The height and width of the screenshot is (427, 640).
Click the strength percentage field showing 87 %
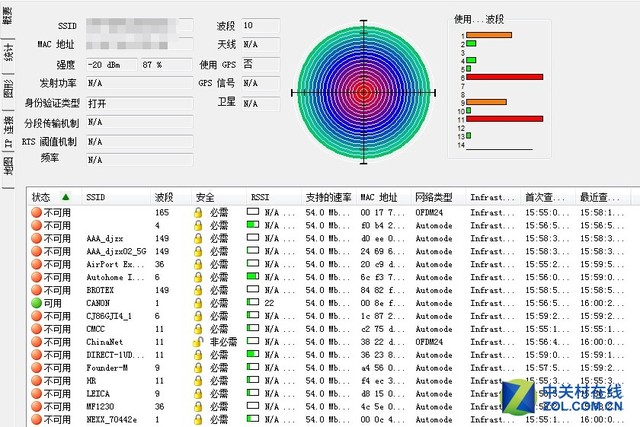point(167,65)
